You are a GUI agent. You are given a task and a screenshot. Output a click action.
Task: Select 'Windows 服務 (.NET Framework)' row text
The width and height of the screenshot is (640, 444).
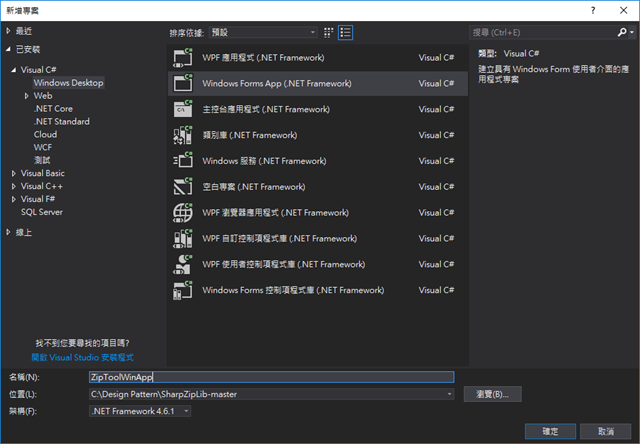[x=264, y=161]
